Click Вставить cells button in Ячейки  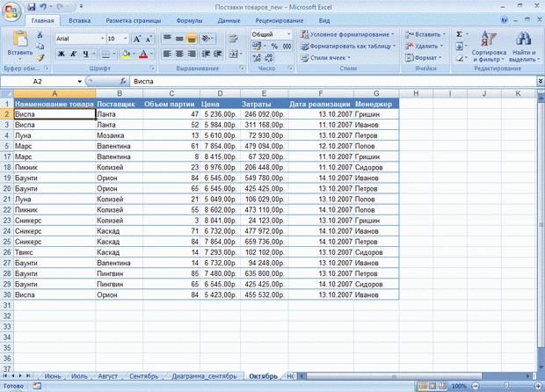click(x=425, y=34)
